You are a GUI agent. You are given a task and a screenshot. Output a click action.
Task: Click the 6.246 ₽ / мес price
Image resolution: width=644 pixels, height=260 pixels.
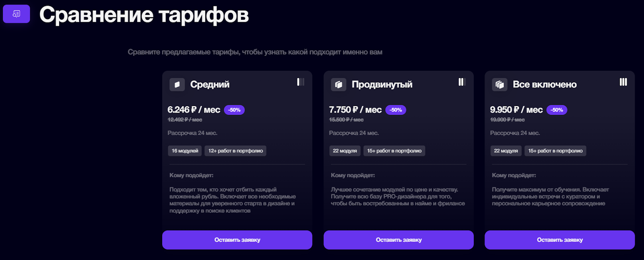(x=194, y=110)
